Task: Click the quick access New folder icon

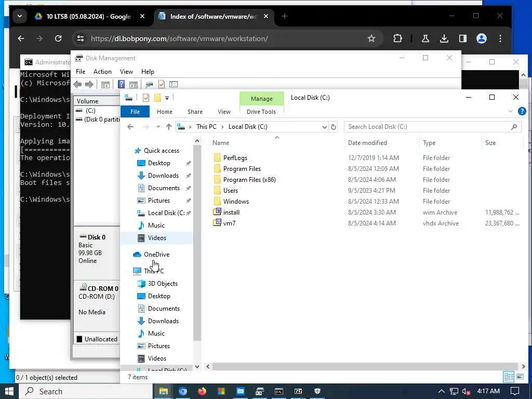Action: click(157, 98)
